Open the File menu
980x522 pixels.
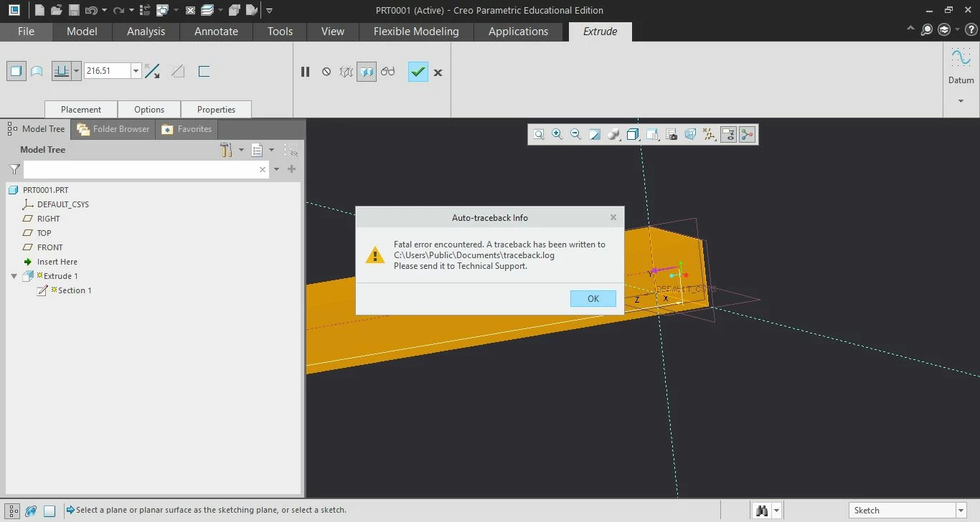pyautogui.click(x=26, y=32)
